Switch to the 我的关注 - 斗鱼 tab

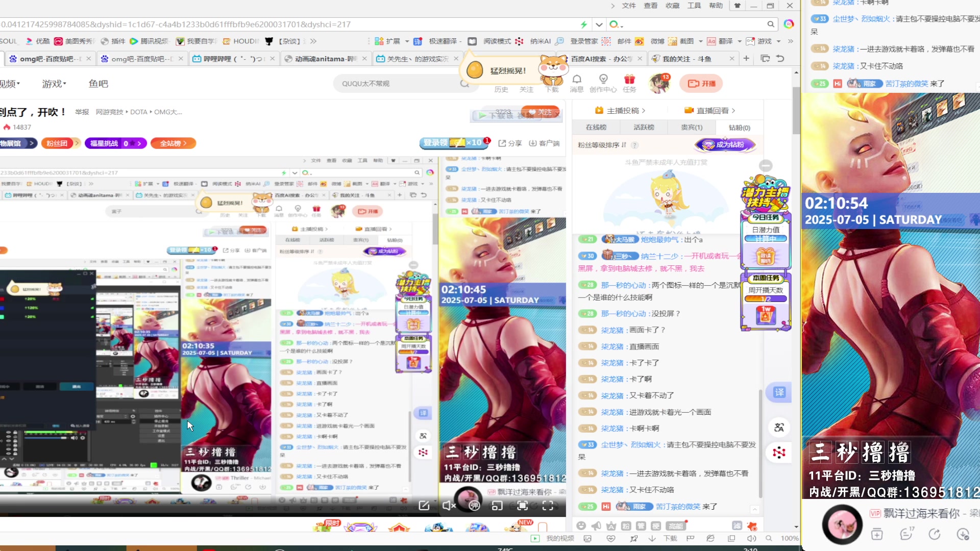tap(693, 59)
